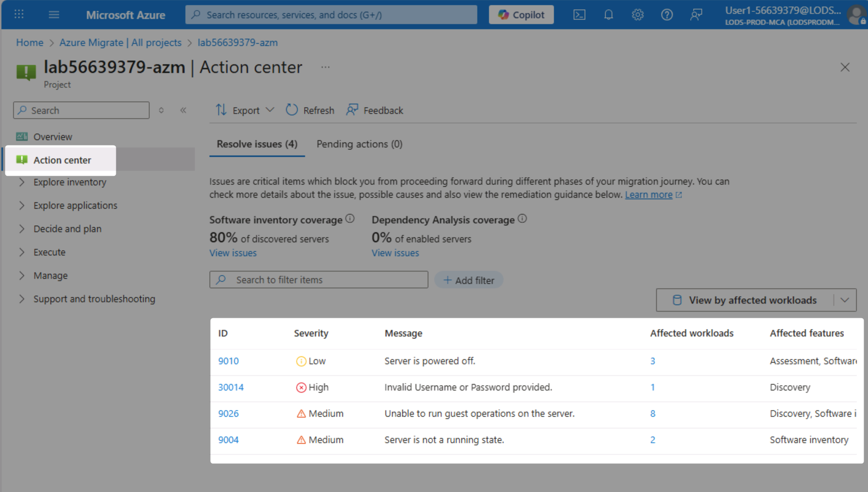
Task: Show Software inventory coverage info tooltip
Action: (x=350, y=219)
